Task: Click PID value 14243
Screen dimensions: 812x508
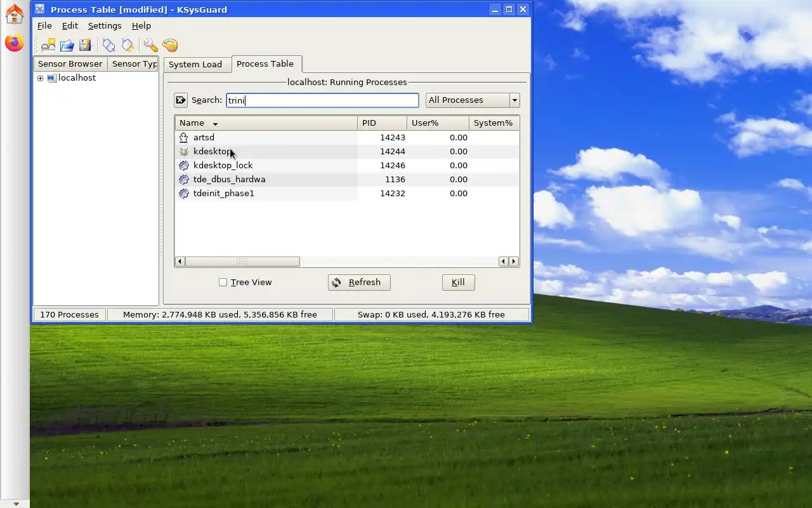Action: point(393,138)
